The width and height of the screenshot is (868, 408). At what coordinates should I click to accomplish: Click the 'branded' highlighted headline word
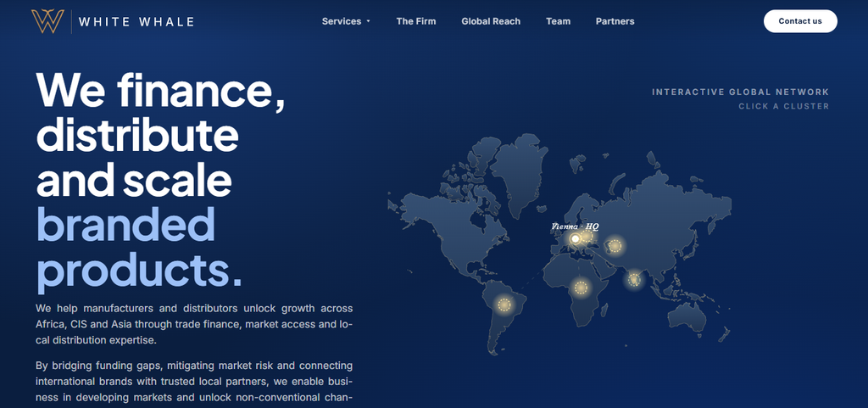tap(125, 226)
